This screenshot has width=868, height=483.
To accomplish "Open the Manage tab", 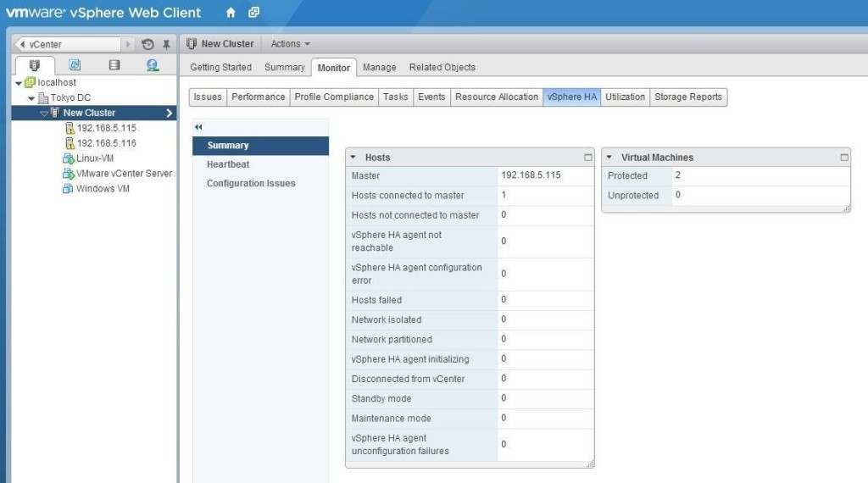I will pyautogui.click(x=379, y=67).
